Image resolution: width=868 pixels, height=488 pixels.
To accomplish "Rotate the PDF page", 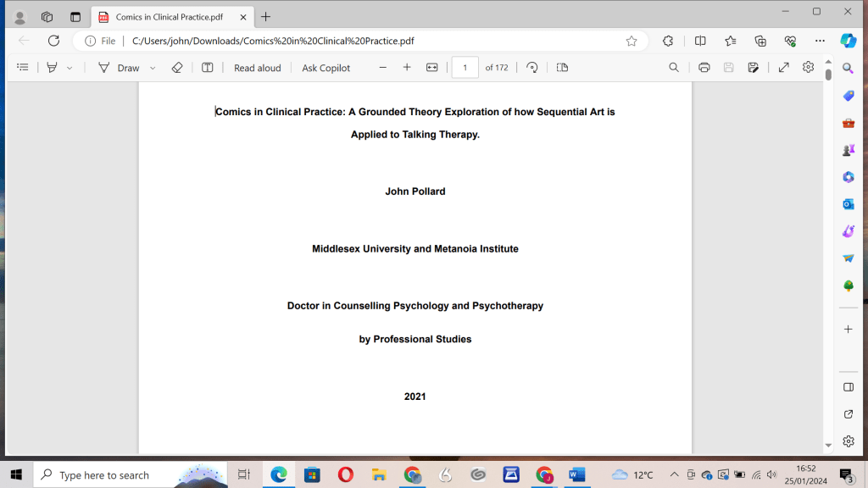I will tap(531, 67).
